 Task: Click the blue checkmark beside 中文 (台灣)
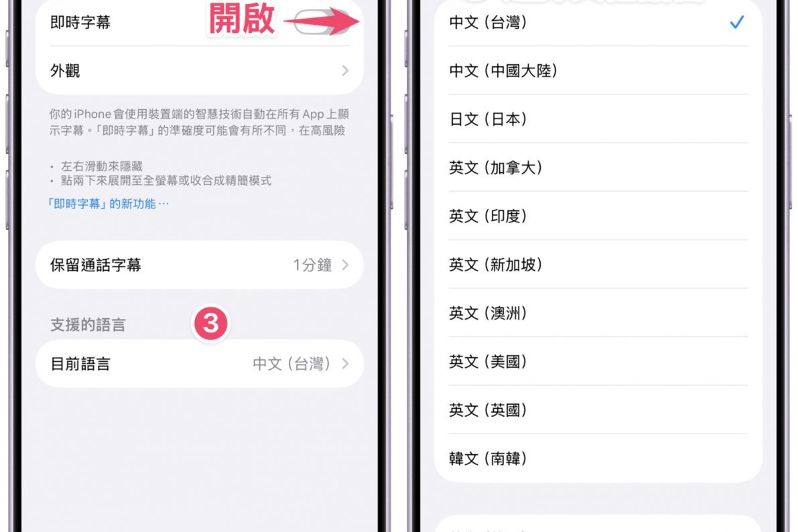(736, 22)
